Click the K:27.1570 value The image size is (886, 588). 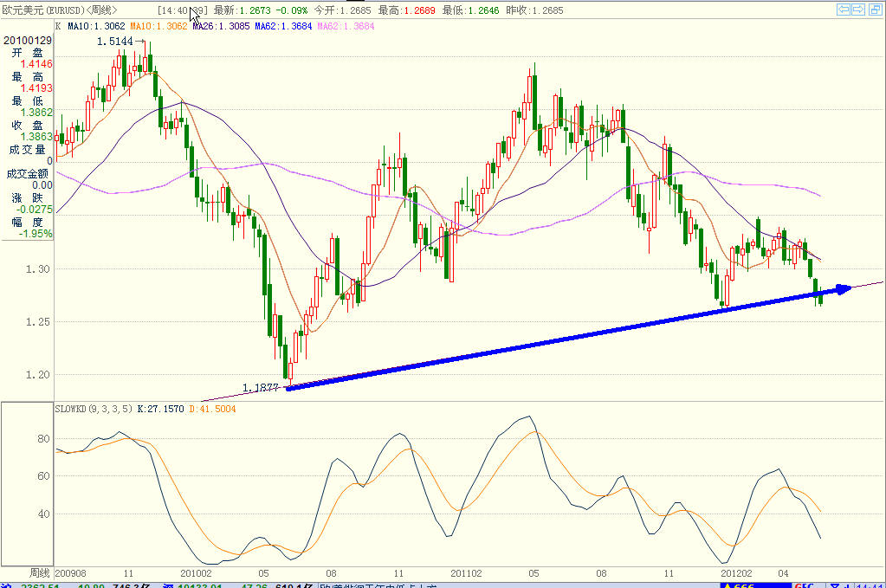point(160,409)
